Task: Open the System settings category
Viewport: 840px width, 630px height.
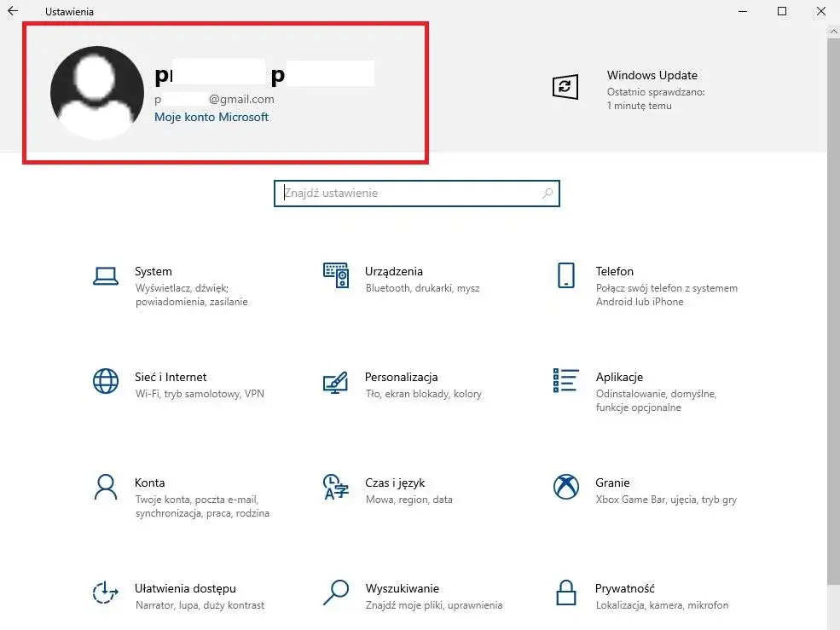Action: (154, 272)
